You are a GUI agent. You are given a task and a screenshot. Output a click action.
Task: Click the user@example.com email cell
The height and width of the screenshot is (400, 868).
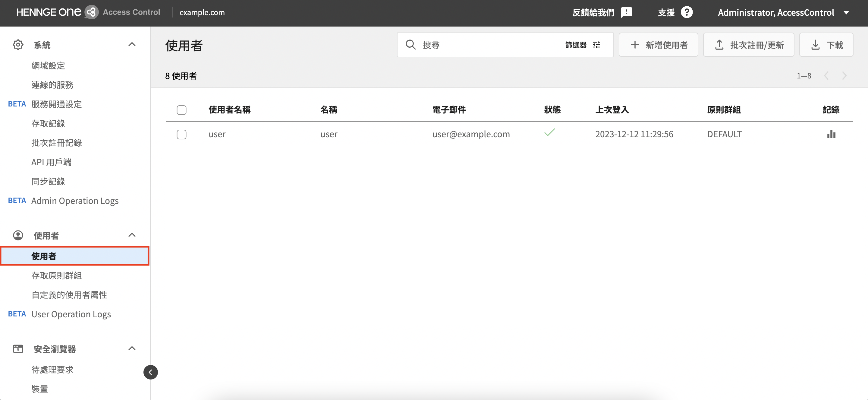click(471, 134)
